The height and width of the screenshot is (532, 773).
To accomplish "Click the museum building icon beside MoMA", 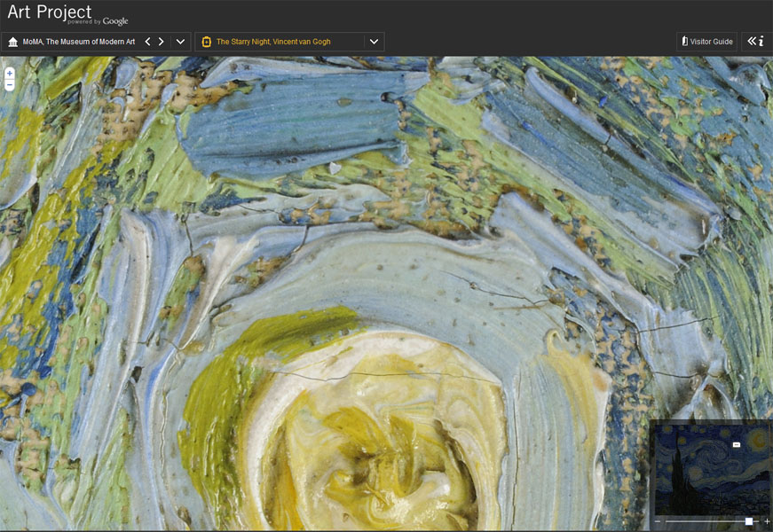I will [12, 42].
